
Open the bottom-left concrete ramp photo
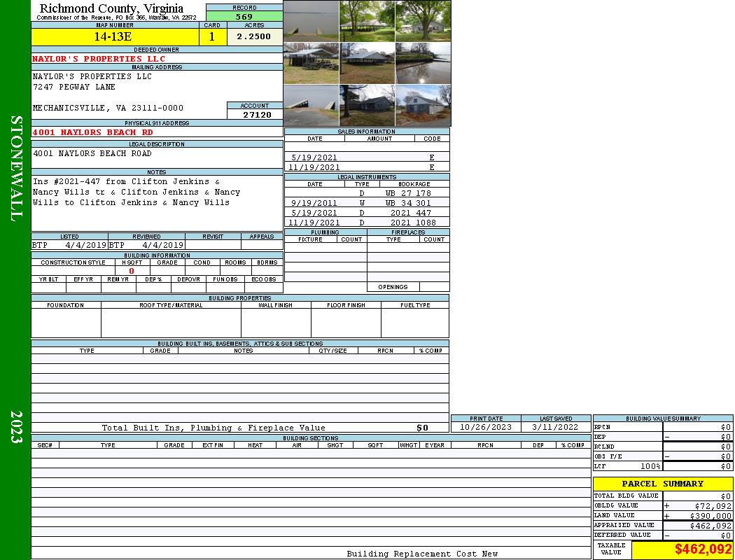click(311, 106)
